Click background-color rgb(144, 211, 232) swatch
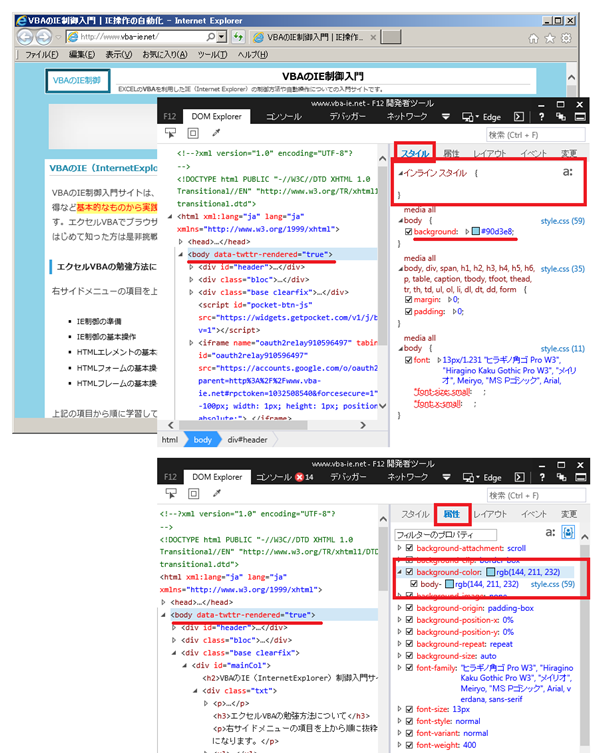Image resolution: width=600 pixels, height=753 pixels. click(x=491, y=572)
